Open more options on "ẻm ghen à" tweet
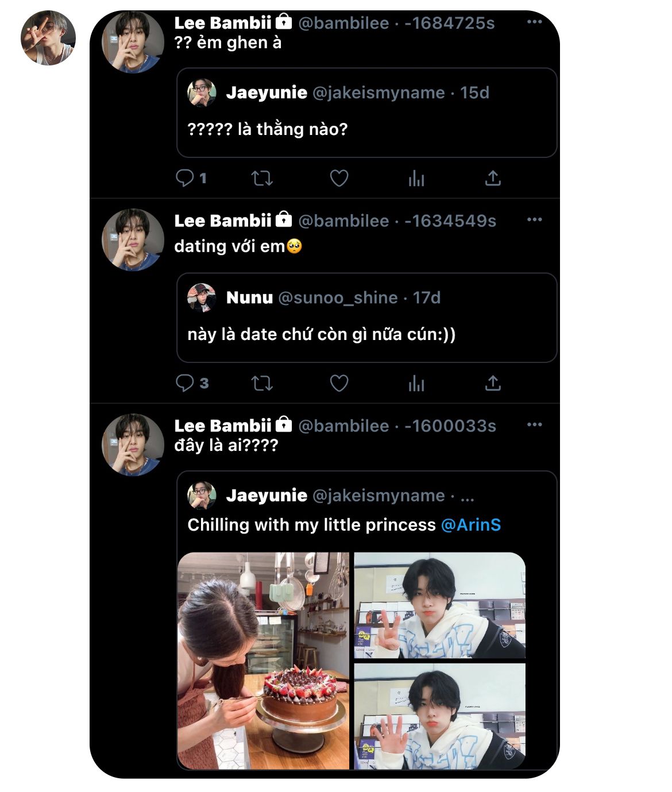672x792 pixels. point(534,22)
